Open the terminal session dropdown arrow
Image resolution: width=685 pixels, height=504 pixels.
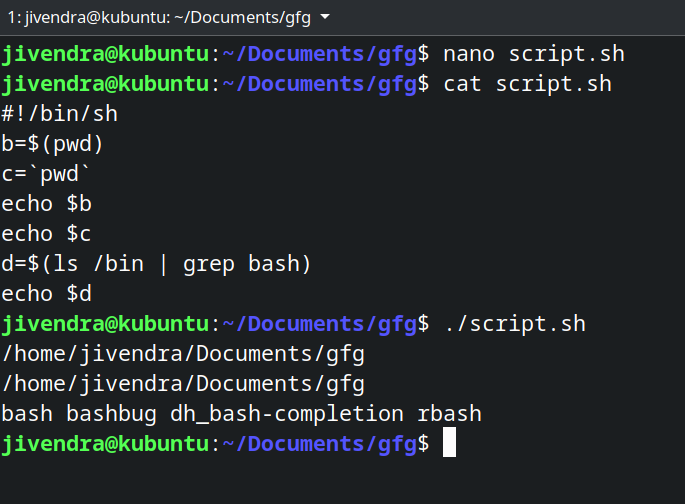pos(325,17)
